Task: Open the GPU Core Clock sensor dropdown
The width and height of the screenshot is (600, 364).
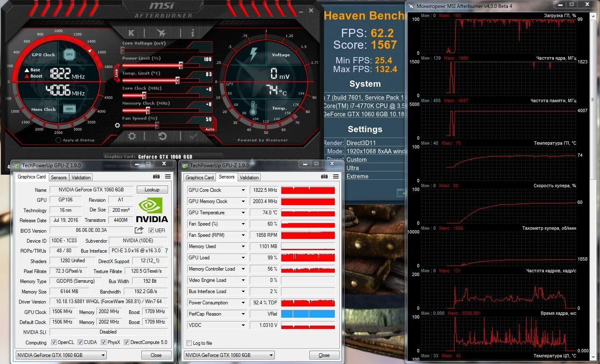Action: 243,190
